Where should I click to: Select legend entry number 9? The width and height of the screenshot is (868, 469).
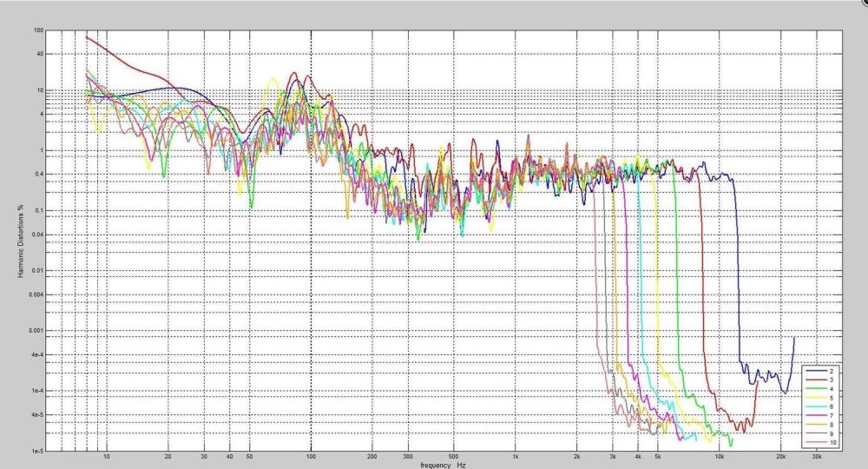(831, 433)
